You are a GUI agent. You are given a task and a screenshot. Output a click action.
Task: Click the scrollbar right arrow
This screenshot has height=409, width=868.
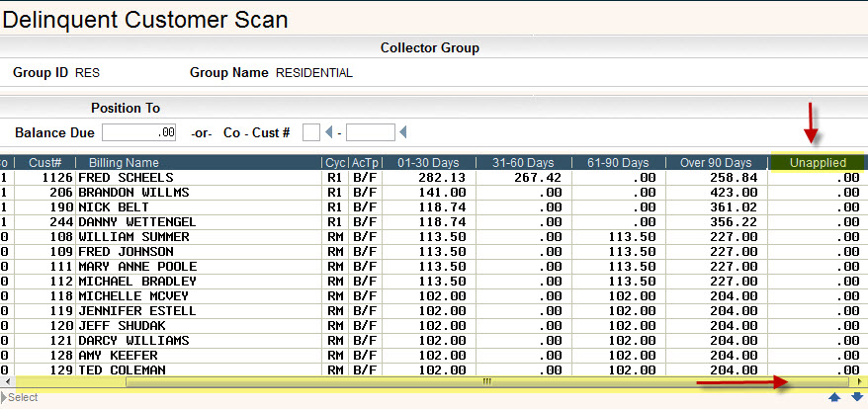click(x=858, y=382)
